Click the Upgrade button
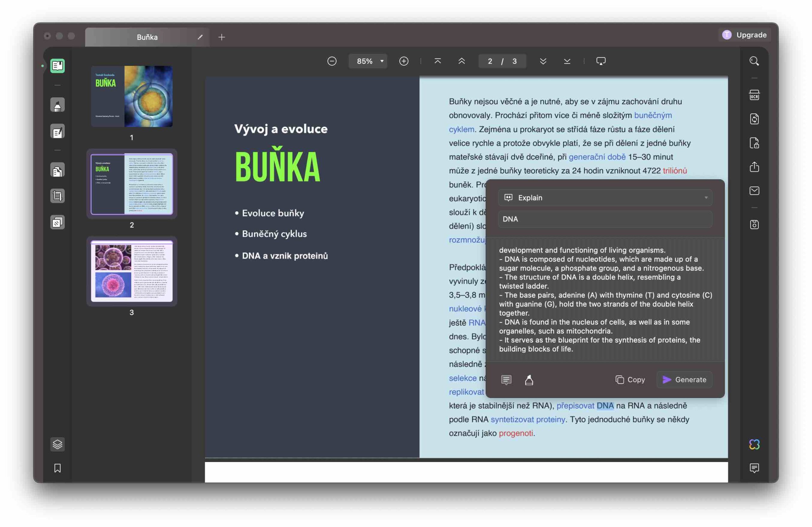Viewport: 812px width, 527px height. (744, 35)
